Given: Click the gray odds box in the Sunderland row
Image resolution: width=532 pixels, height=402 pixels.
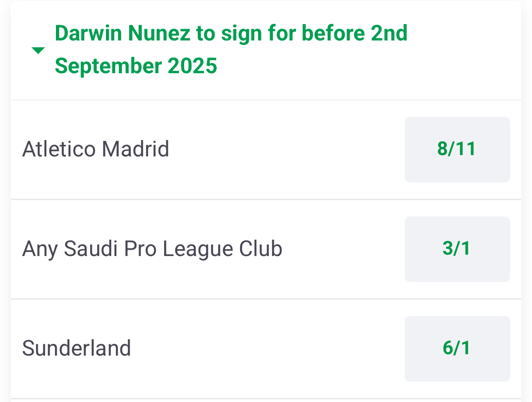Looking at the screenshot, I should pyautogui.click(x=457, y=349).
